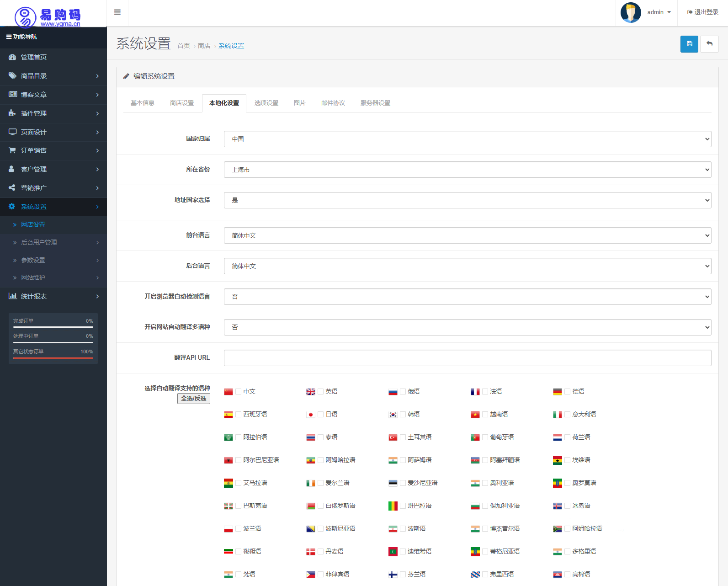The width and height of the screenshot is (728, 586).
Task: Expand the 开启网站自动翻译多语种 dropdown
Action: click(x=467, y=327)
